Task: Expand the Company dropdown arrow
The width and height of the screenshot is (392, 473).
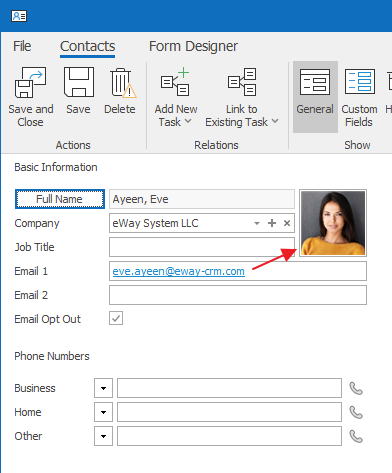Action: (x=257, y=223)
